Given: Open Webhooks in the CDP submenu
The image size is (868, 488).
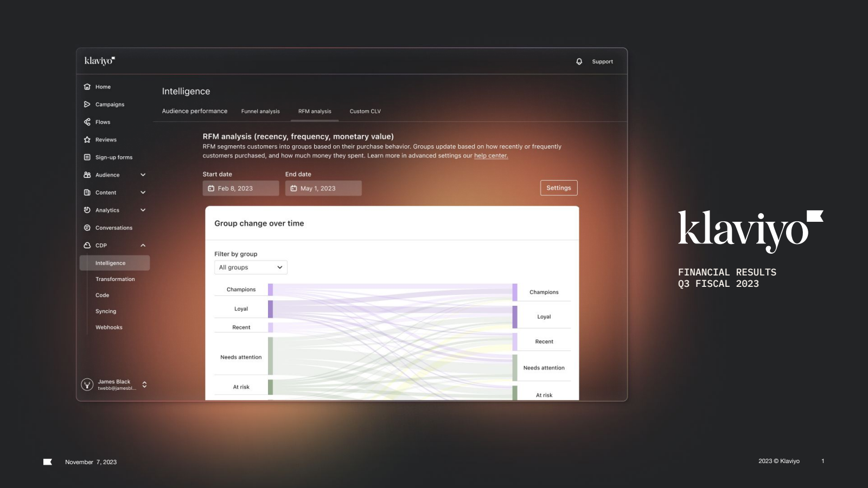Looking at the screenshot, I should pos(109,328).
